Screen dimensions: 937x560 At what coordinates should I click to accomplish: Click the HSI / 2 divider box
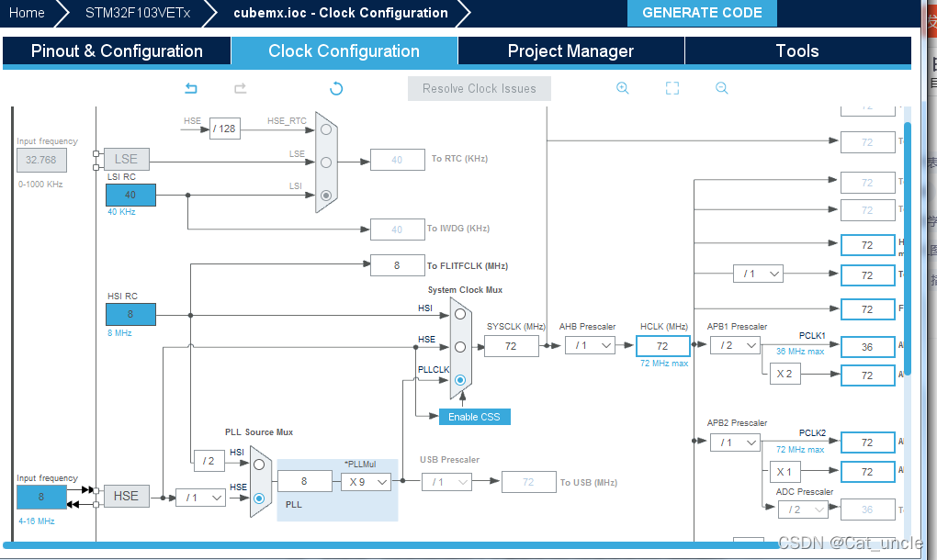tap(209, 461)
